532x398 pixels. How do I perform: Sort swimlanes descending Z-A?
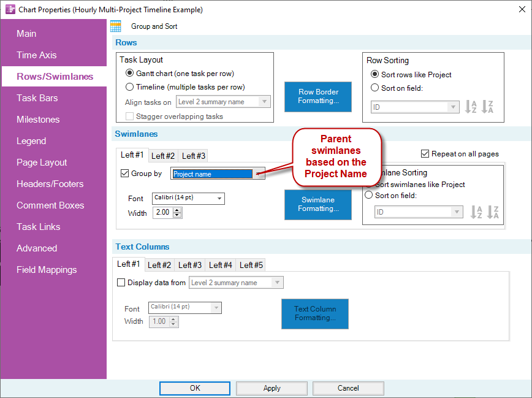coord(493,212)
